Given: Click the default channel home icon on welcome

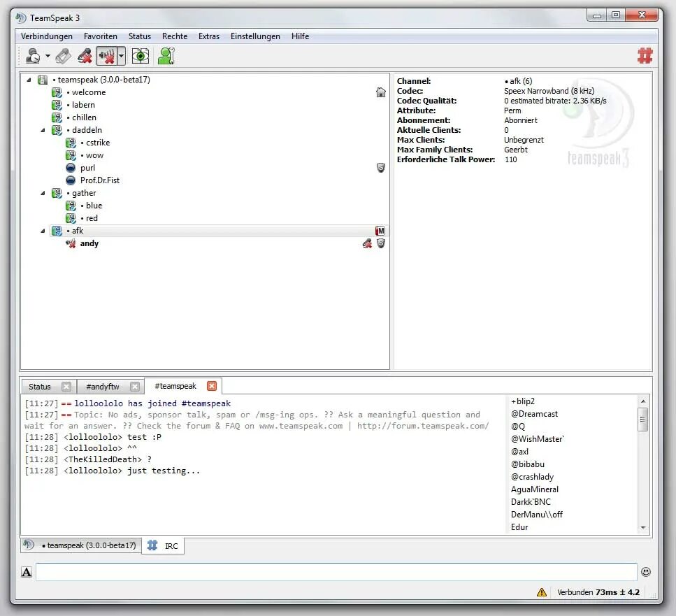Looking at the screenshot, I should click(x=381, y=92).
